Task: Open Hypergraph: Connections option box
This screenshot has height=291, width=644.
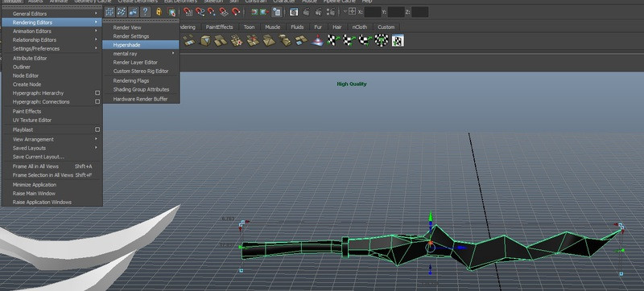Action: (x=97, y=101)
